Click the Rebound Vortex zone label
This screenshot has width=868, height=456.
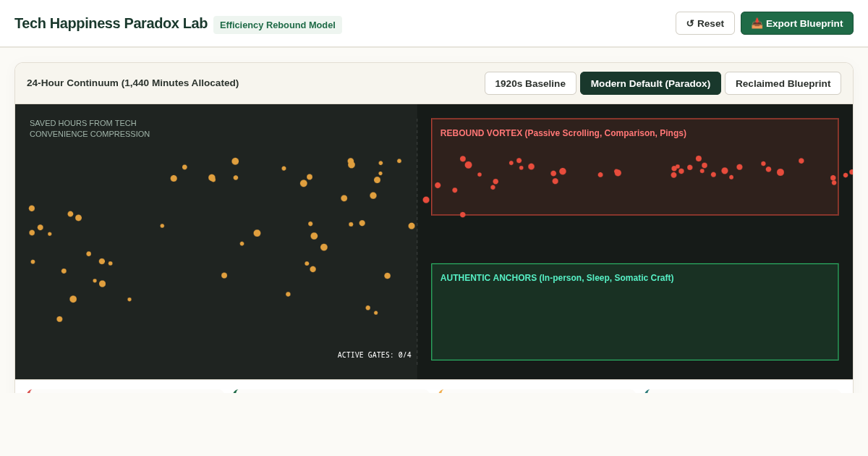[x=563, y=133]
